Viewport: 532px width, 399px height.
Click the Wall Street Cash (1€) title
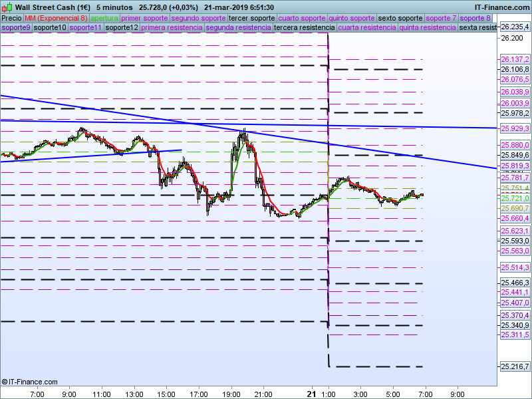pyautogui.click(x=53, y=7)
